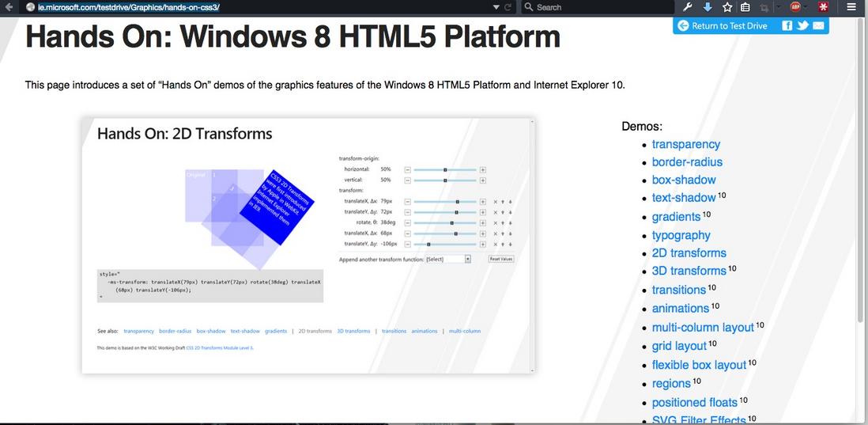868x425 pixels.
Task: Open the gradients demo in Demos list
Action: coord(676,216)
